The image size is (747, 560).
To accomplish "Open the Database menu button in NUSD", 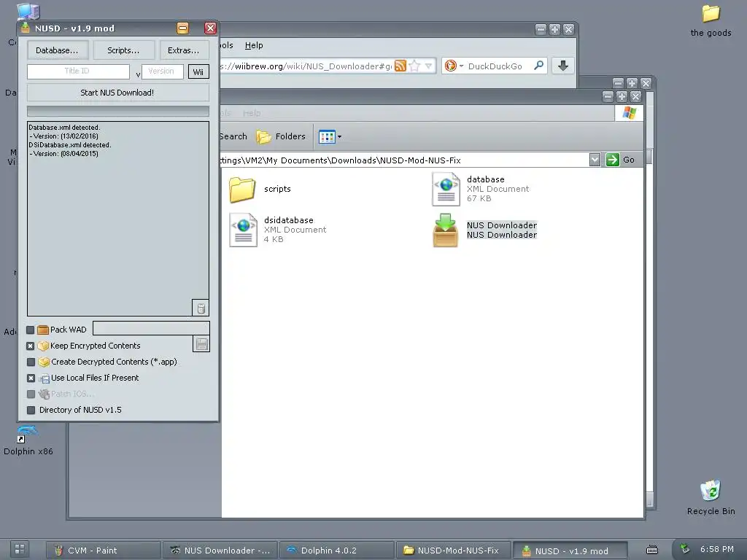I will point(57,50).
